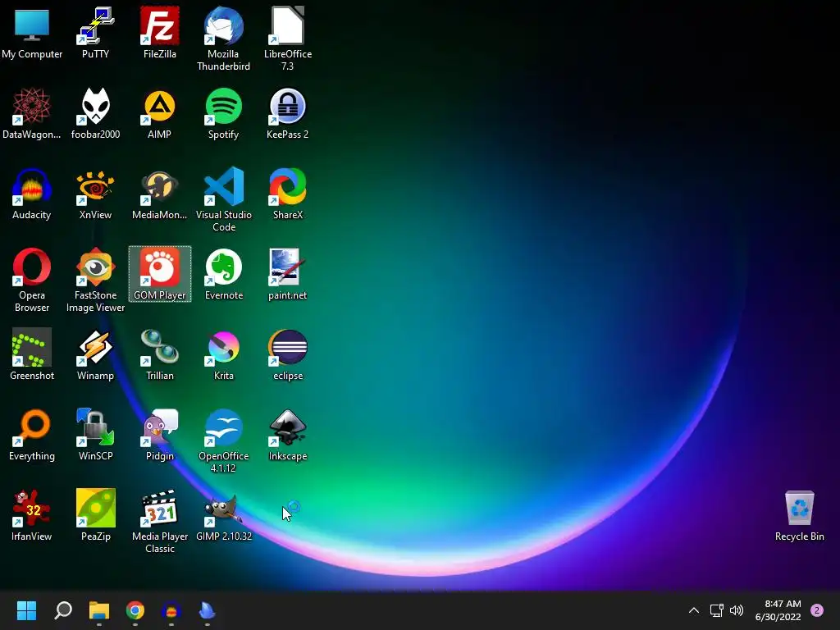Click the Media Player Classic shortcut
The height and width of the screenshot is (630, 840).
click(160, 521)
